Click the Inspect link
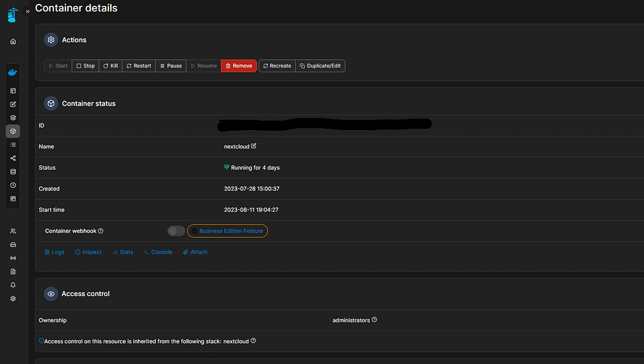The height and width of the screenshot is (364, 644). [88, 252]
